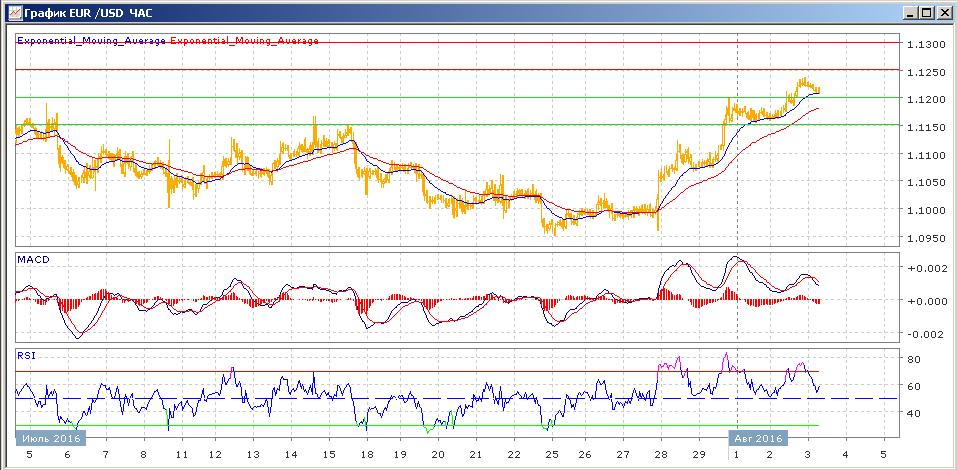Click date label 15 on time axis
This screenshot has width=957, height=470.
(x=328, y=455)
